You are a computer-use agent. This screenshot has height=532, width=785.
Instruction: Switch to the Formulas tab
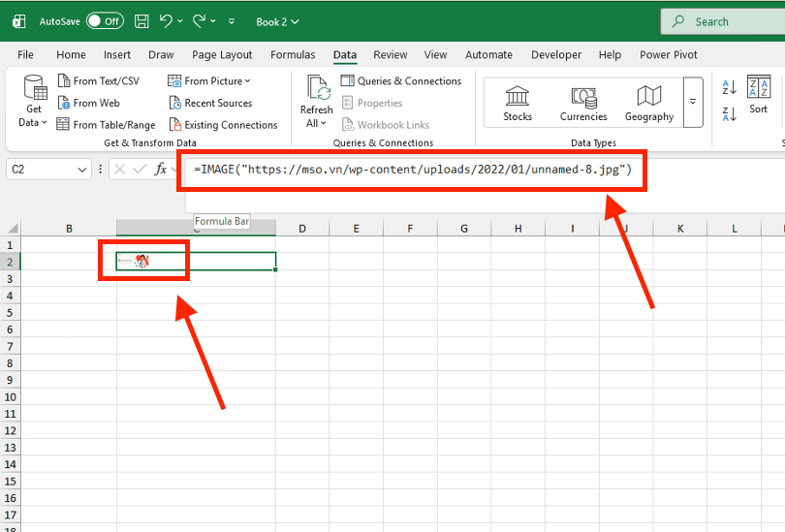(x=293, y=54)
